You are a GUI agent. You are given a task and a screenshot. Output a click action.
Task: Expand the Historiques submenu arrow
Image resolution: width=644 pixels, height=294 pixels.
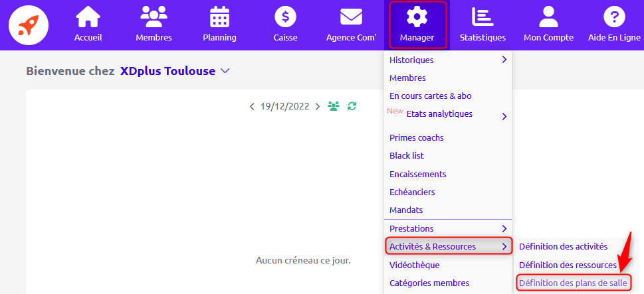[504, 60]
